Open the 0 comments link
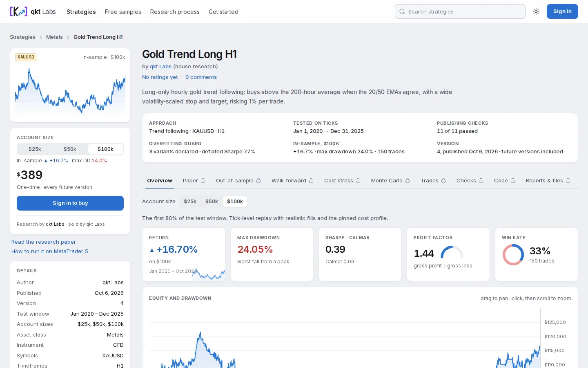Viewport: 588px width, 368px height. (x=201, y=77)
